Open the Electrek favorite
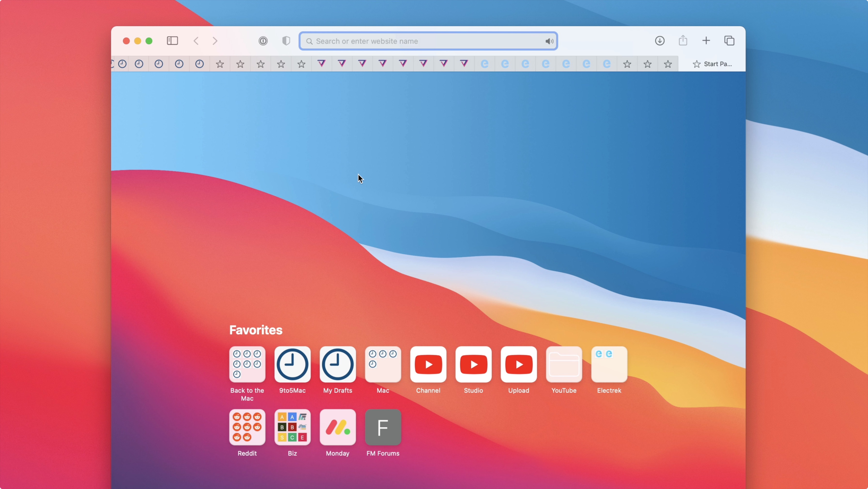Image resolution: width=868 pixels, height=489 pixels. 609,364
